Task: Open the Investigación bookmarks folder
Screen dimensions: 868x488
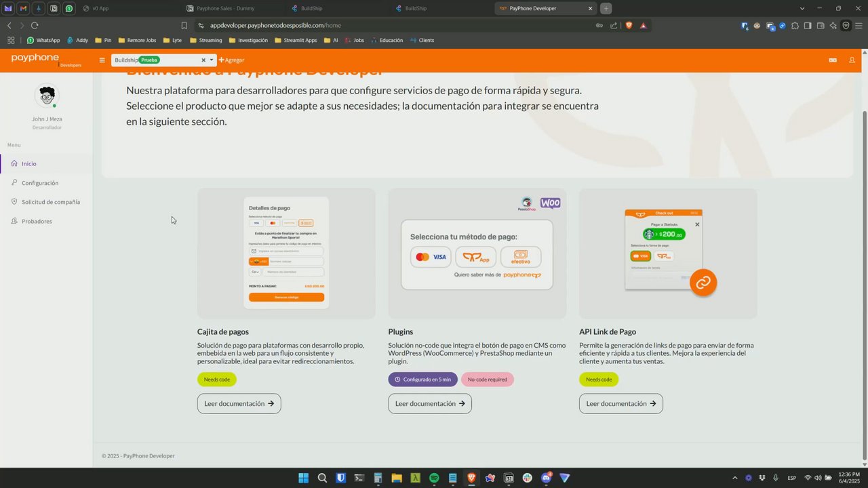Action: pyautogui.click(x=248, y=40)
